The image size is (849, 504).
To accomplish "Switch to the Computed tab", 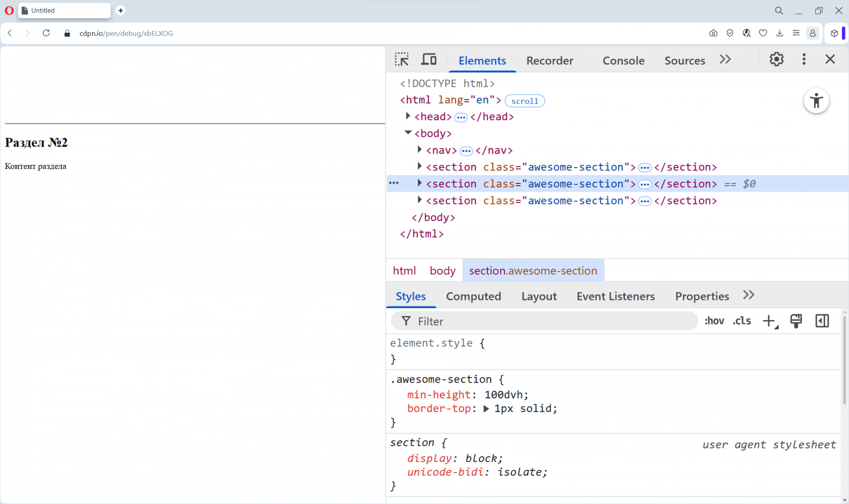I will (x=473, y=296).
